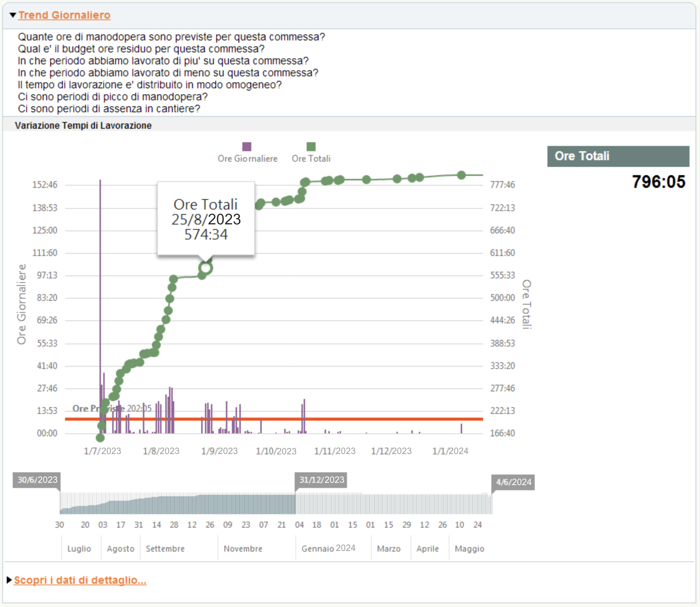Click the 1/11/2023 x-axis label
This screenshot has width=700, height=607.
(335, 451)
